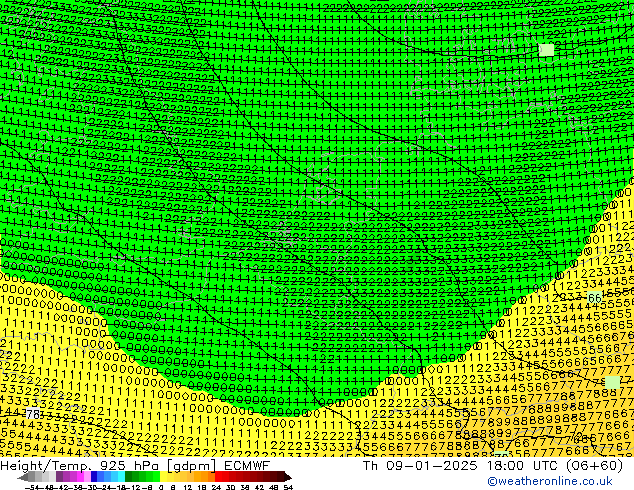The width and height of the screenshot is (634, 490).
Task: Select the yellow swatch at 0 on the legend
Action: click(163, 477)
